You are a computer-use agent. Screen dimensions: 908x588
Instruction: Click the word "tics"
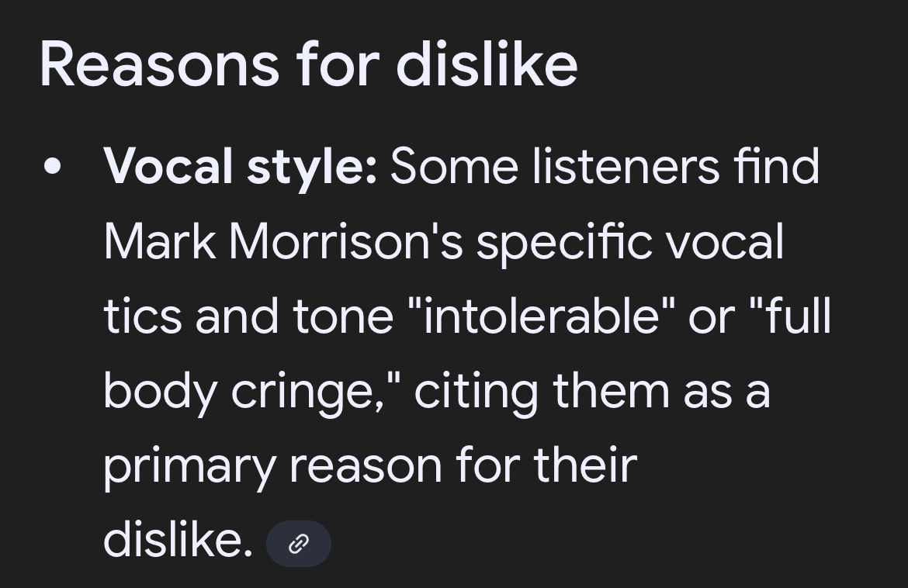(142, 316)
